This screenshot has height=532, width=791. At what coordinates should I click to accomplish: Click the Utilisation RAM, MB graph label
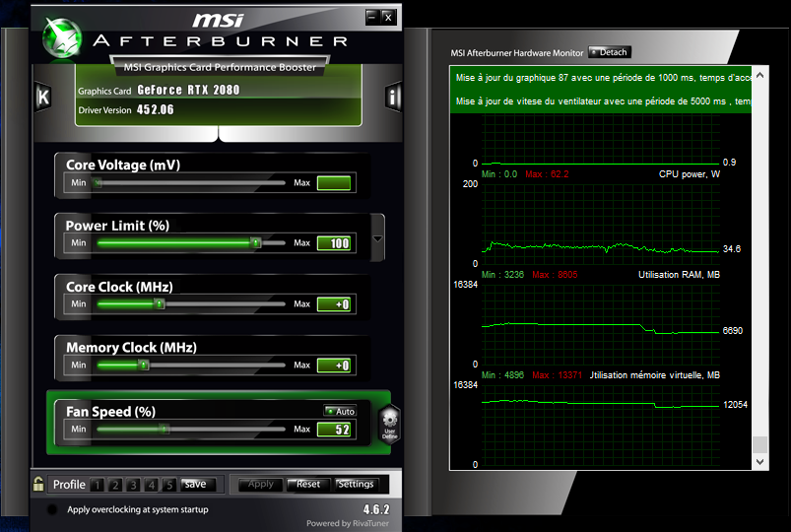click(679, 275)
